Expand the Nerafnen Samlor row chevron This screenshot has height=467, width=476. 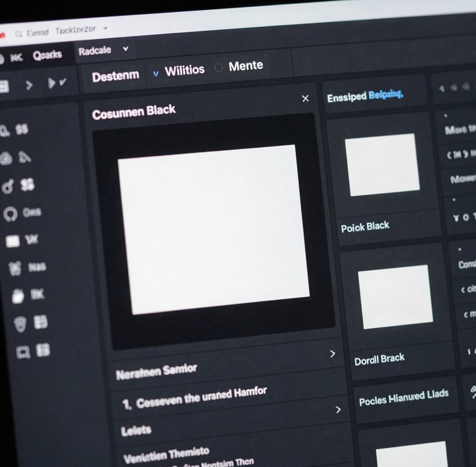point(333,354)
